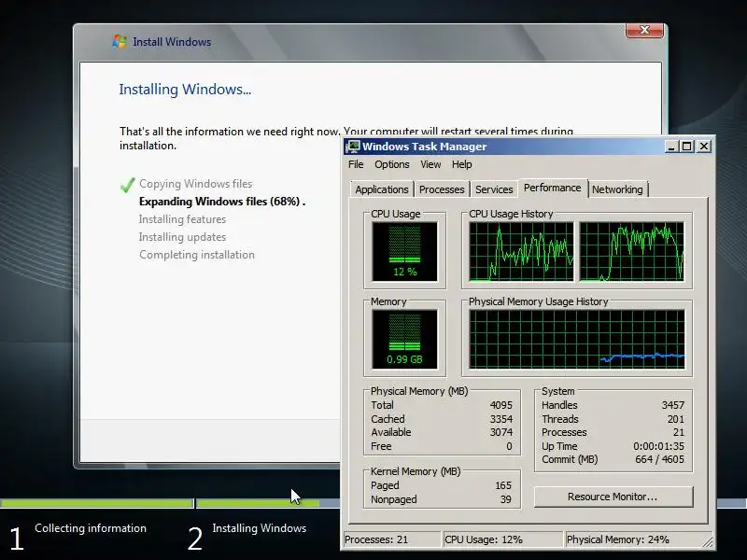Open the Help menu in Task Manager

coord(461,164)
